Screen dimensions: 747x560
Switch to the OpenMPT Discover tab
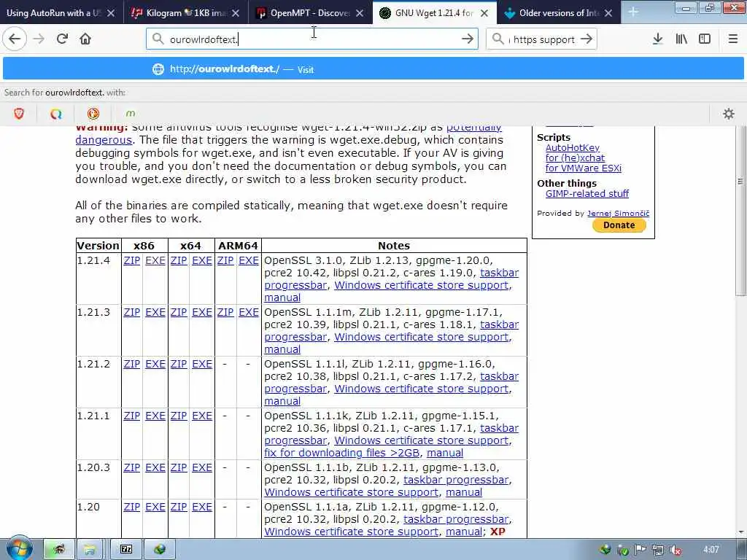309,13
